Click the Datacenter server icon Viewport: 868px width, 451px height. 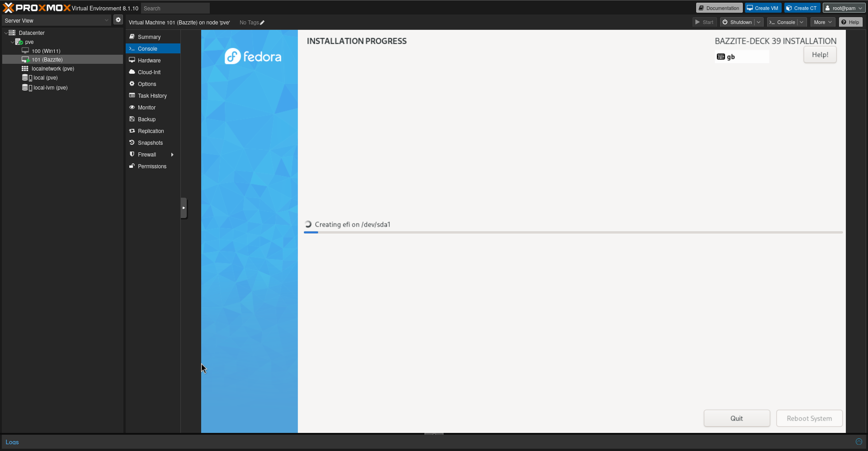point(12,33)
